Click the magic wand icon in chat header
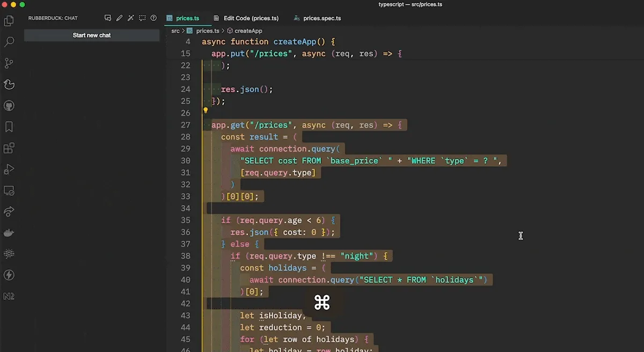Image resolution: width=644 pixels, height=352 pixels. click(x=130, y=18)
